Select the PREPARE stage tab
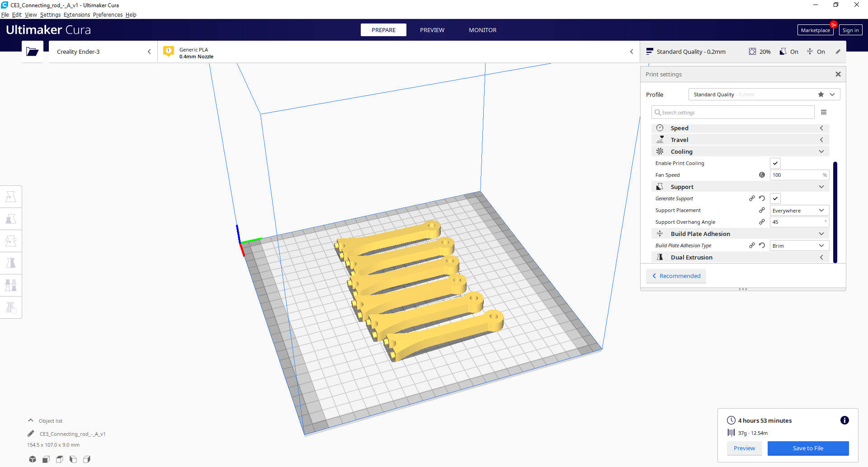 (x=383, y=30)
